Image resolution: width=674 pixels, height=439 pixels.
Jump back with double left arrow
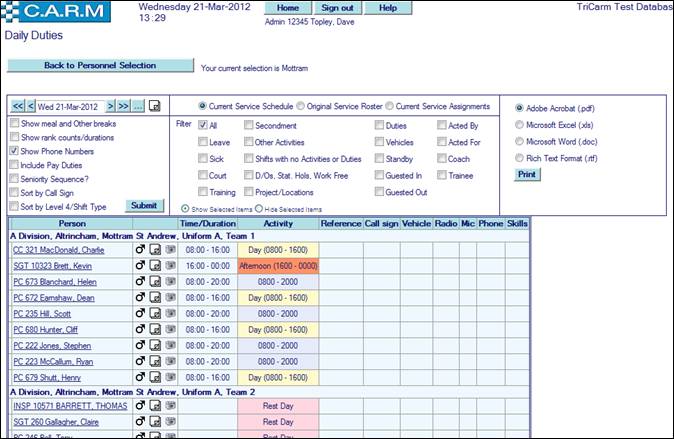[x=17, y=106]
